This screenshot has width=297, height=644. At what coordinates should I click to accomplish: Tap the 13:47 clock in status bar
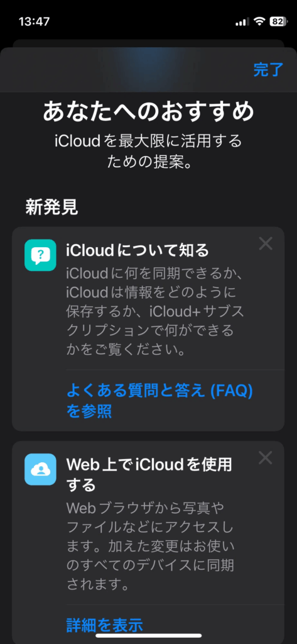[x=33, y=21]
